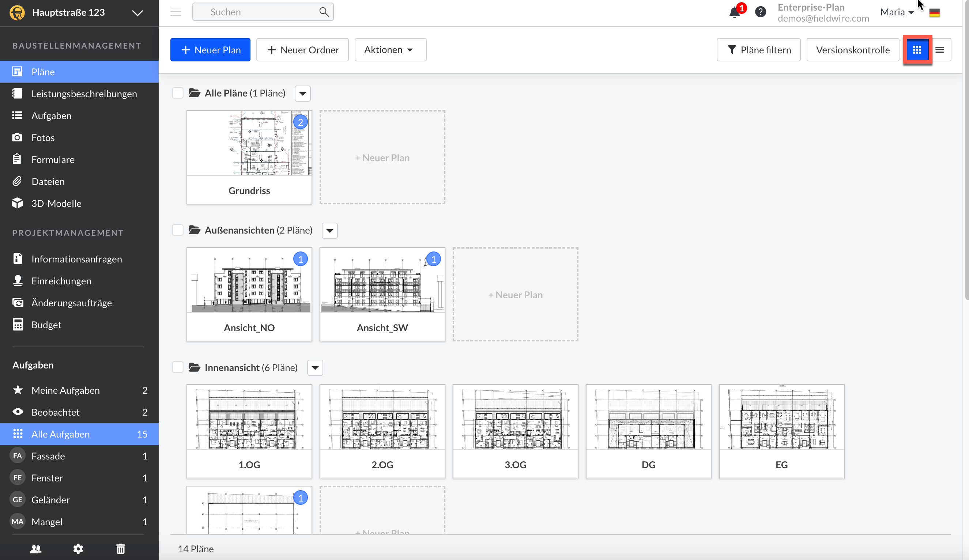Expand the Hauptstraße 123 project chevron
Screen dimensions: 969x560
point(137,13)
